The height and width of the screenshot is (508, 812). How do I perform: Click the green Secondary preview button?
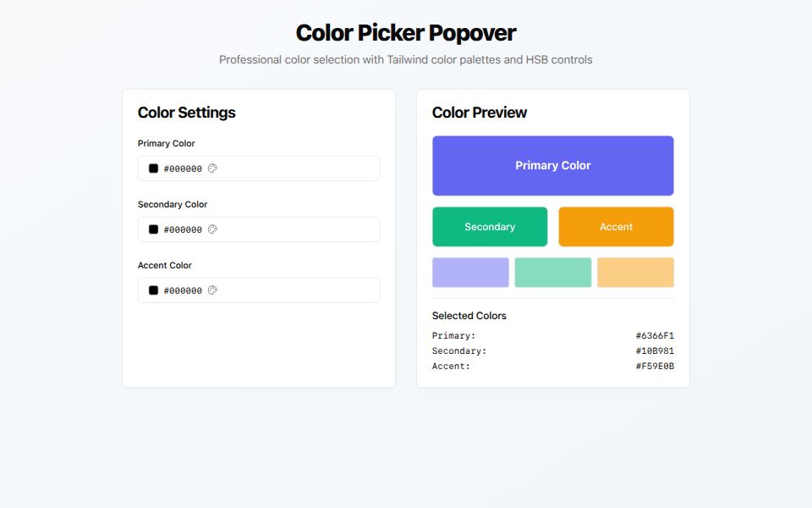click(490, 226)
